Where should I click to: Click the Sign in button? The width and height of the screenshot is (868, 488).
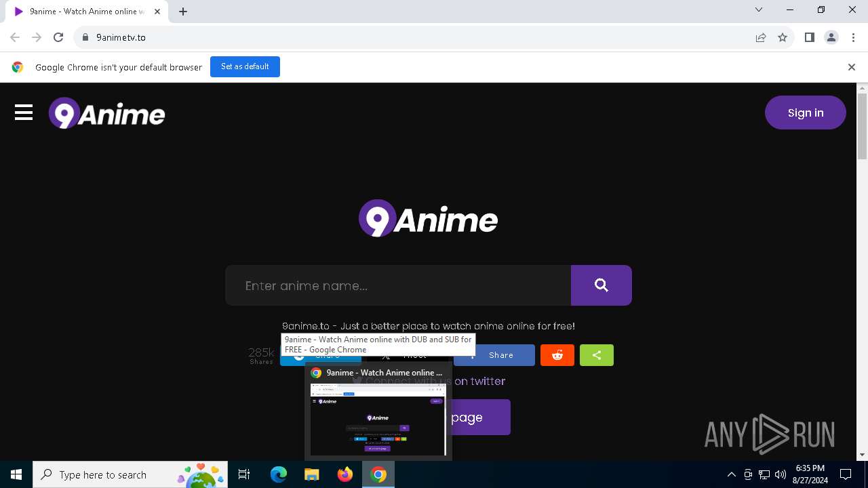click(x=806, y=113)
